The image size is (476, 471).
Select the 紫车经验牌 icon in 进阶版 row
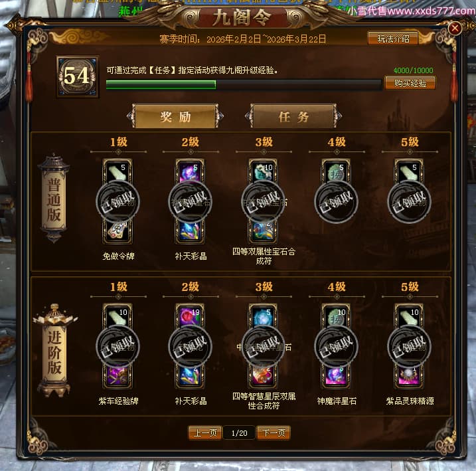point(118,376)
